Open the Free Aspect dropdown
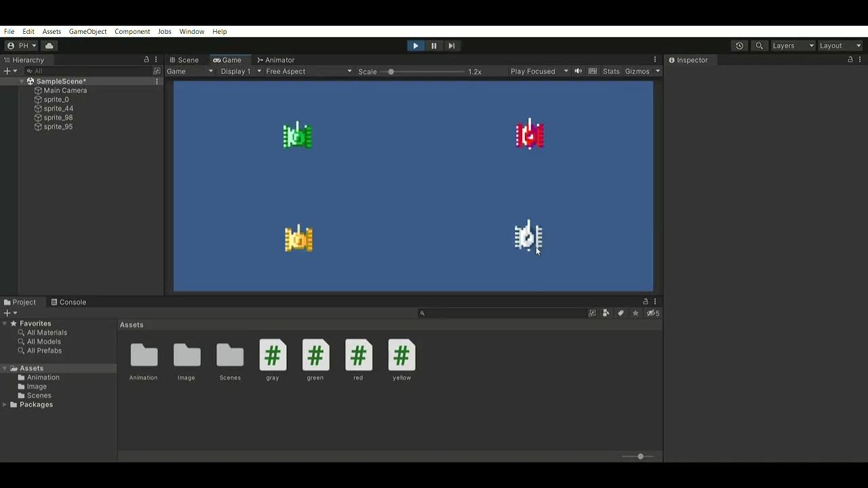 click(x=309, y=71)
